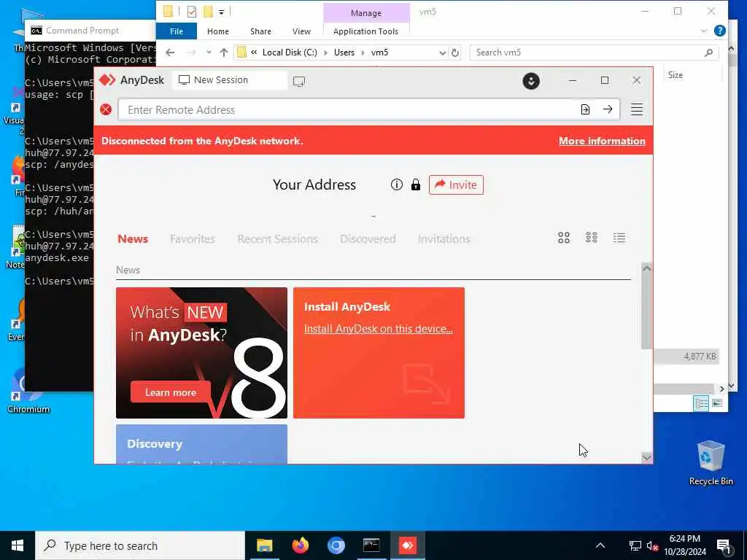
Task: Switch Explorer to large icons view
Action: pyautogui.click(x=716, y=403)
